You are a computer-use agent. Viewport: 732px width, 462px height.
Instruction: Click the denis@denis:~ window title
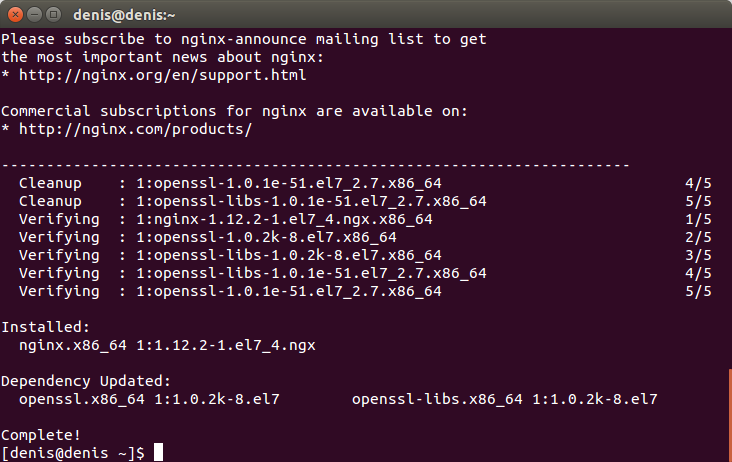(x=124, y=15)
